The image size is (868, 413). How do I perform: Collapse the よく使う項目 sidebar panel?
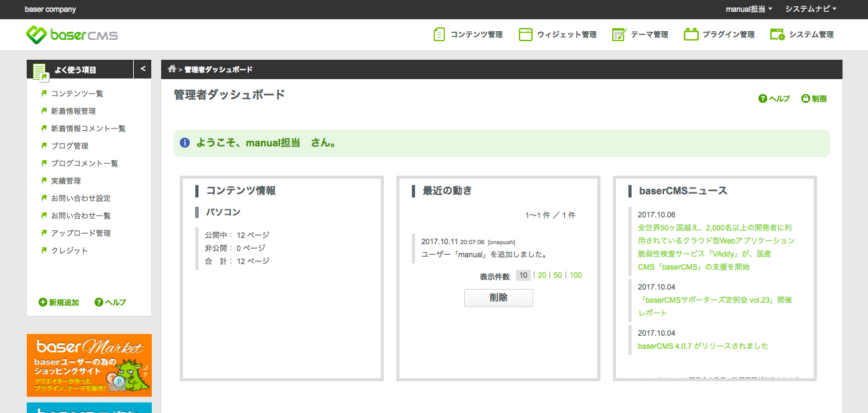click(x=142, y=69)
